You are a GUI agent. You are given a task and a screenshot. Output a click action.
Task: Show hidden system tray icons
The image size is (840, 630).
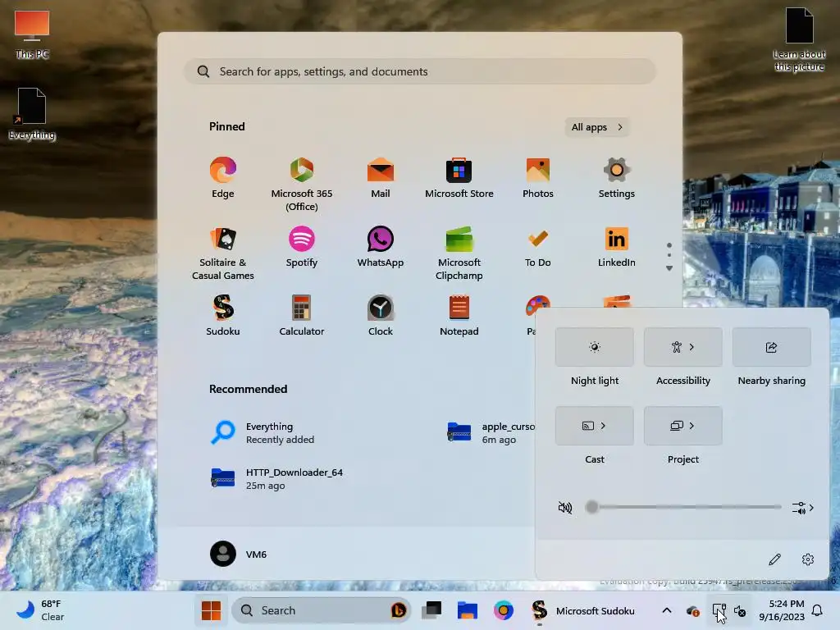(x=667, y=610)
